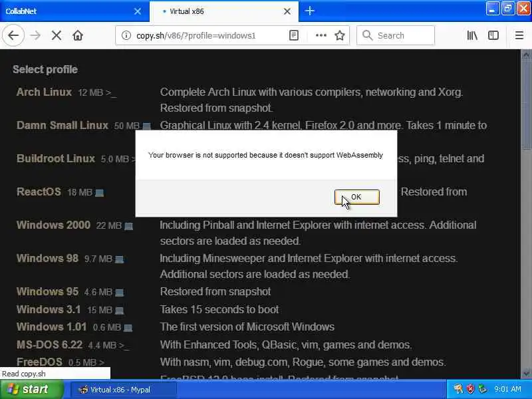Click the WebAssembly not supported message text

point(265,155)
